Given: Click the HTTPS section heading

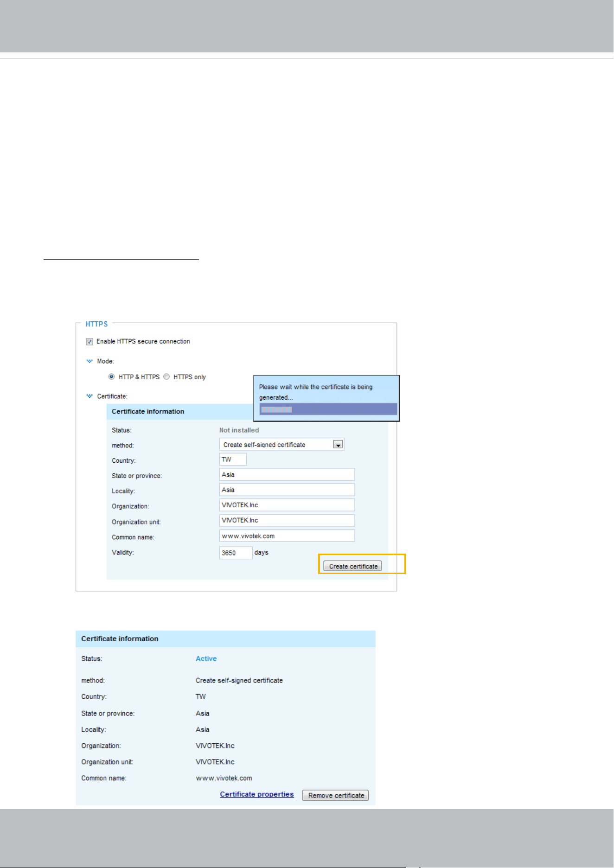Looking at the screenshot, I should point(96,324).
